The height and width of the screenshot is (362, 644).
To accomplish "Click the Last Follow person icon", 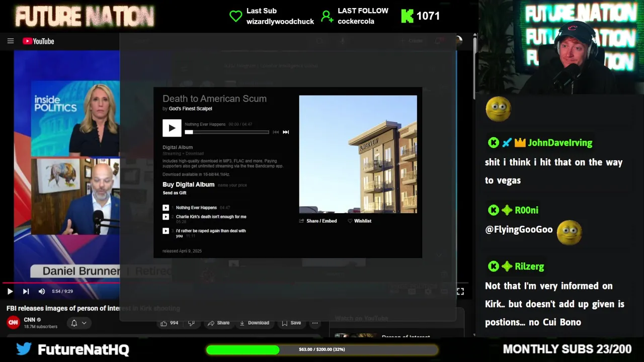I will point(327,16).
